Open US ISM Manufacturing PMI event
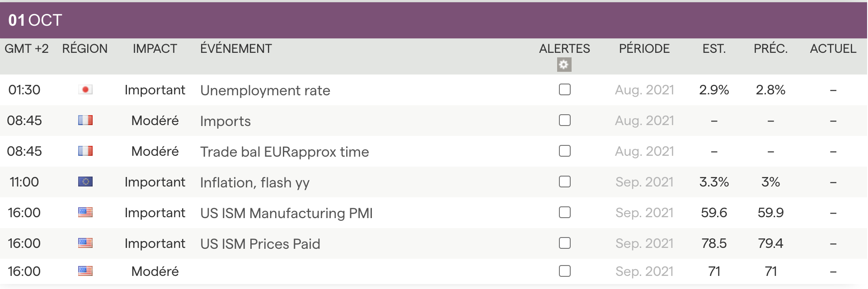The image size is (868, 289). [x=286, y=213]
